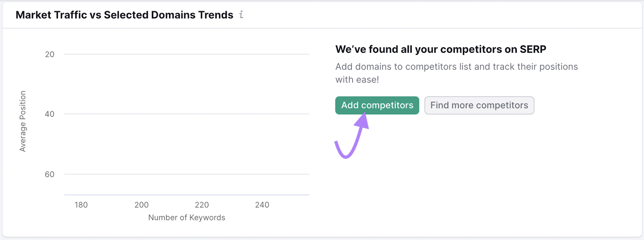
Task: Click the chart's bottom x-axis baseline
Action: 187,195
